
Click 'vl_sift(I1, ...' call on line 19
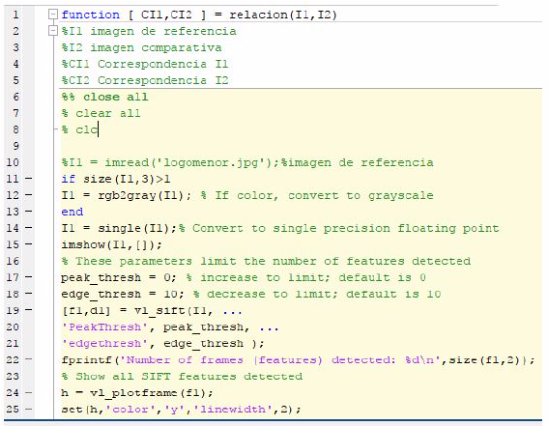[188, 310]
